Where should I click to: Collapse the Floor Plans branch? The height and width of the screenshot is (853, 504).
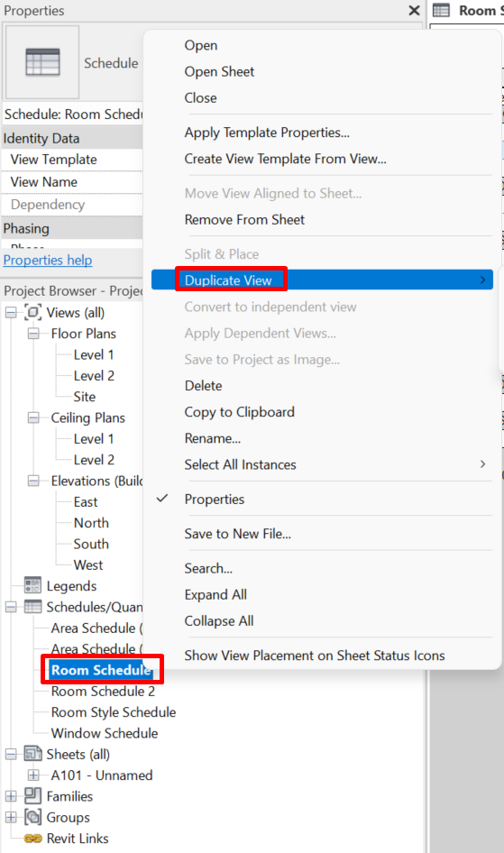(33, 334)
